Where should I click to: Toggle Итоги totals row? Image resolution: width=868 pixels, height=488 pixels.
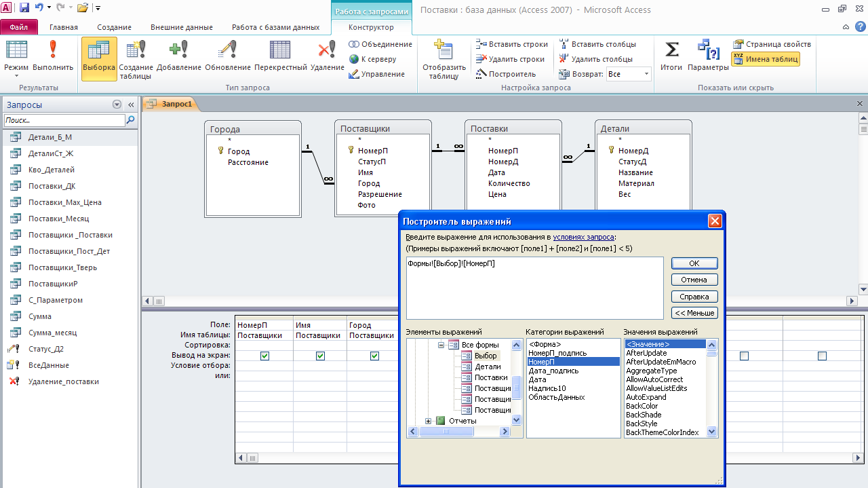coord(671,56)
